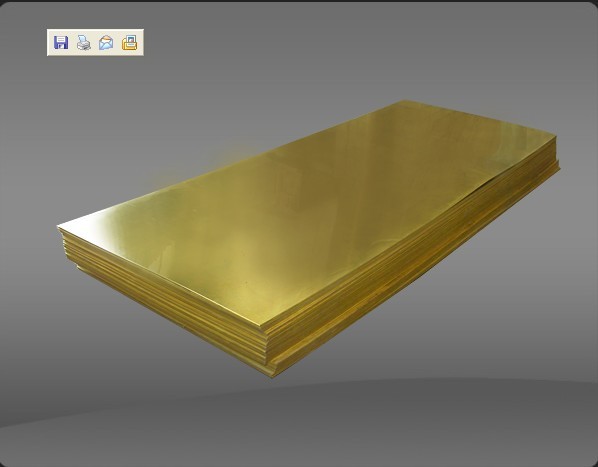The image size is (598, 467).
Task: Save this image using the floppy disk icon
Action: 61,42
